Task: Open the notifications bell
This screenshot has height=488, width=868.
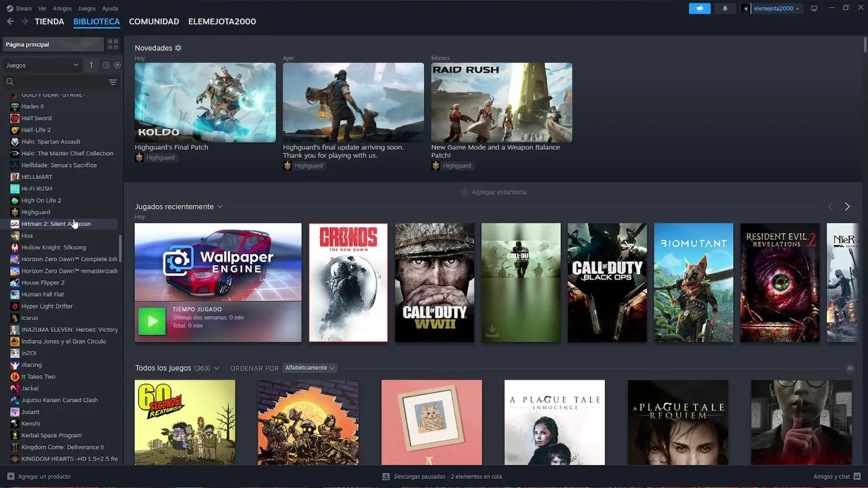Action: click(725, 8)
